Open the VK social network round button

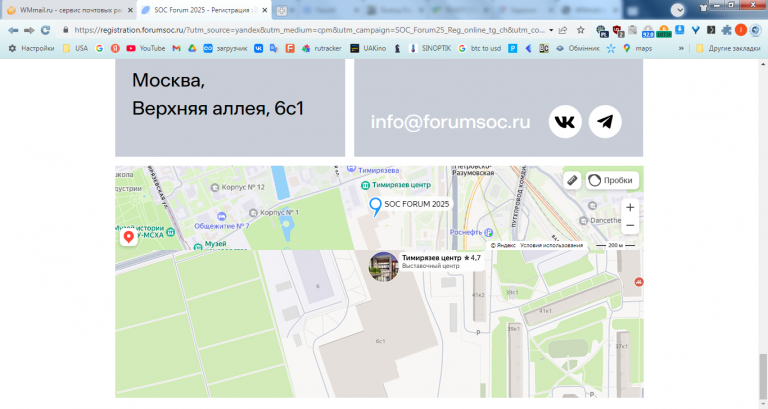click(x=565, y=122)
